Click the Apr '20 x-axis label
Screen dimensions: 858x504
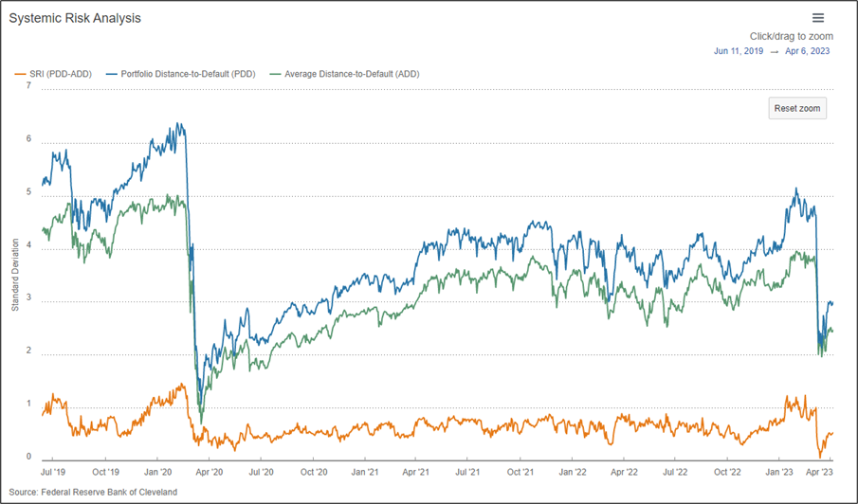coord(208,471)
